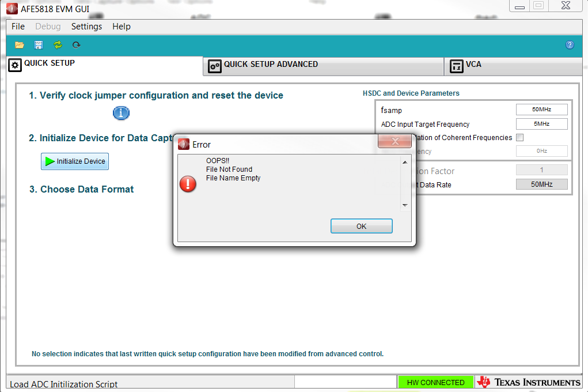Toggle Coherent Frequencies checkbox
Screen dimensions: 588x392
click(519, 137)
